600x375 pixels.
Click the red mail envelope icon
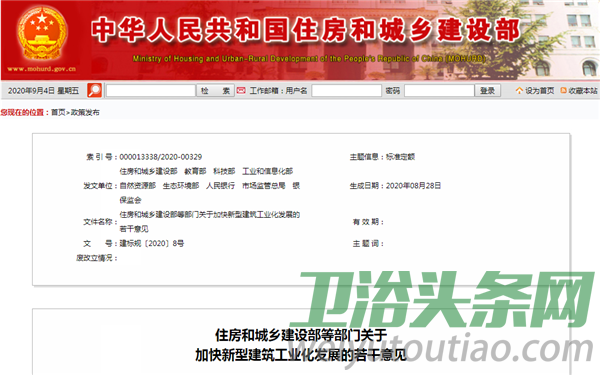[241, 90]
